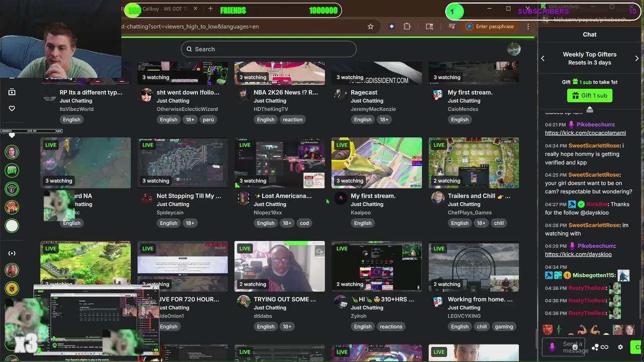Click the 'Gift 1 sub' green button
The image size is (644, 362).
click(x=590, y=96)
